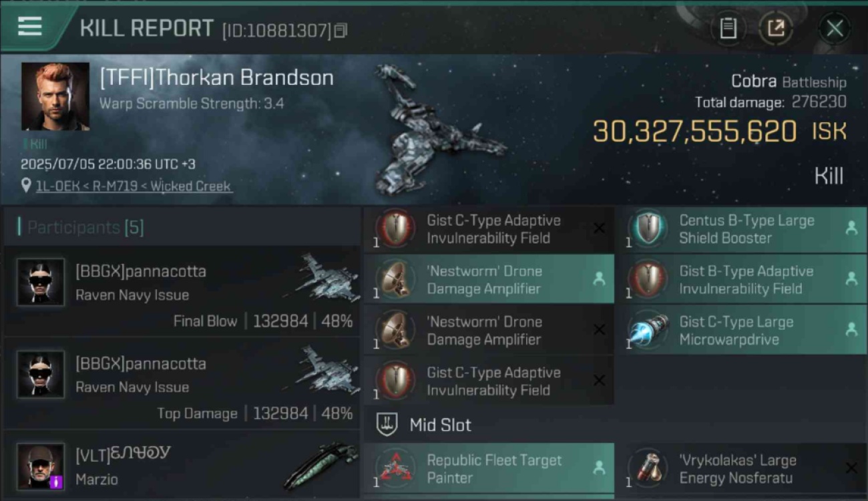The height and width of the screenshot is (501, 868).
Task: Close the kill report window
Action: coord(835,28)
